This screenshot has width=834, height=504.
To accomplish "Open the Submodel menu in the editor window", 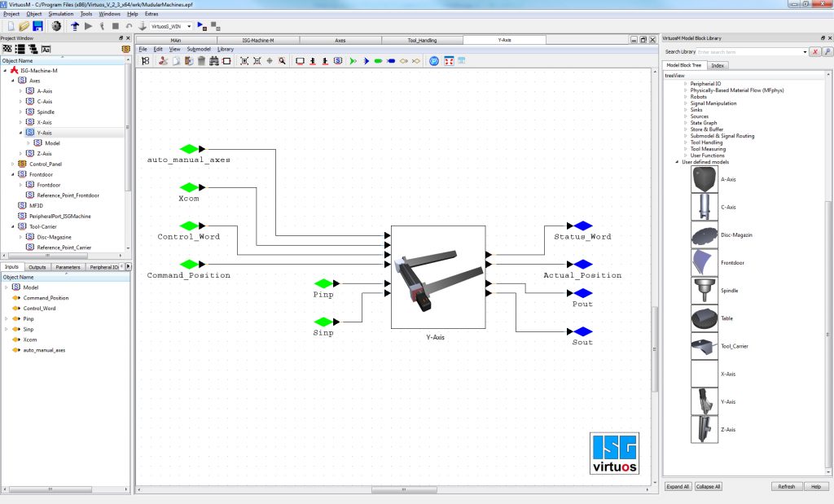I will tap(198, 49).
